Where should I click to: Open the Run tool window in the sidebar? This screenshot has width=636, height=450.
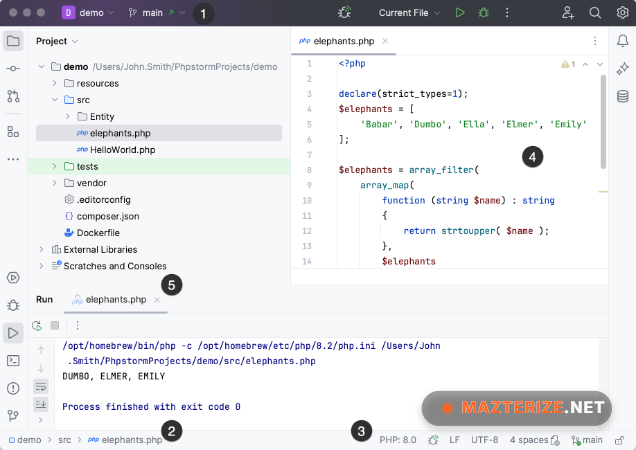tap(13, 333)
